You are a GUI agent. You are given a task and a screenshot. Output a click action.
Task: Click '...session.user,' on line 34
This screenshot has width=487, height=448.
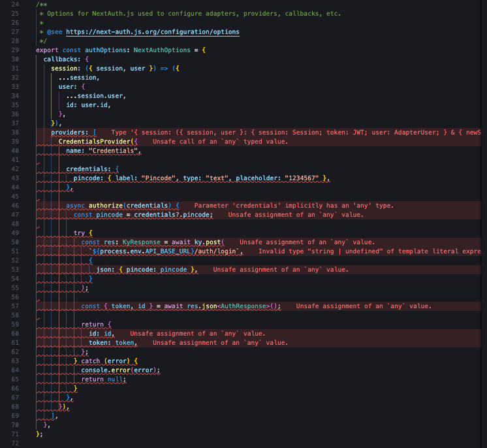tap(96, 96)
